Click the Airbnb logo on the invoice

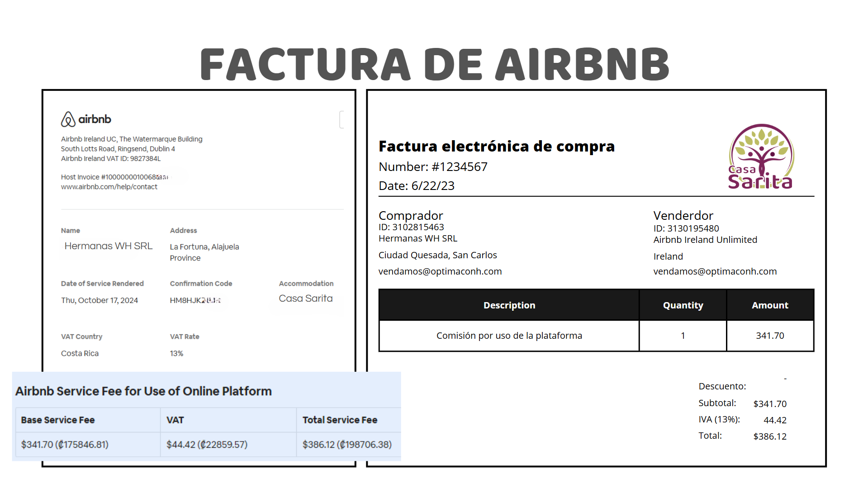[x=86, y=119]
